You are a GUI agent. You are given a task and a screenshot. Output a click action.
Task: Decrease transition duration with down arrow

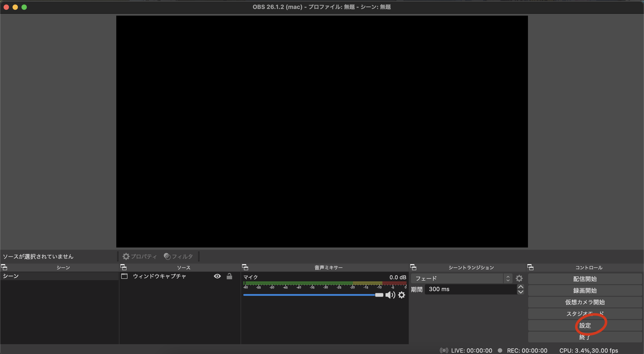point(521,292)
